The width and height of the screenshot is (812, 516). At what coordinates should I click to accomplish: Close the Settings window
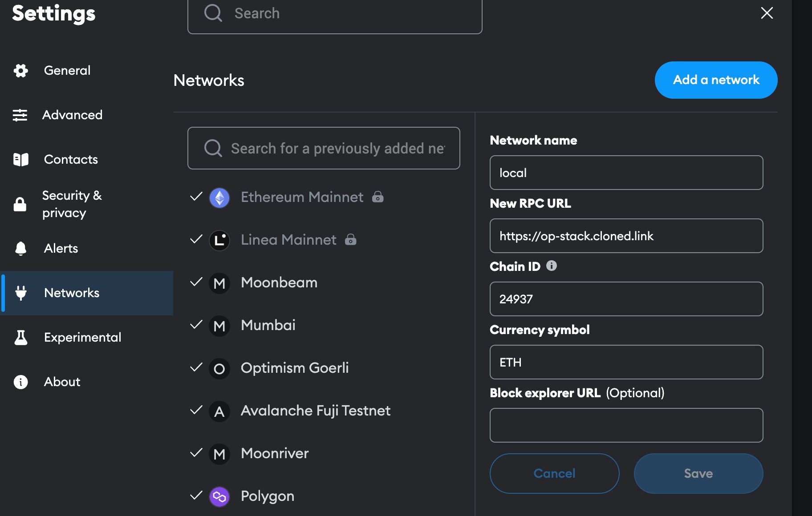coord(767,13)
